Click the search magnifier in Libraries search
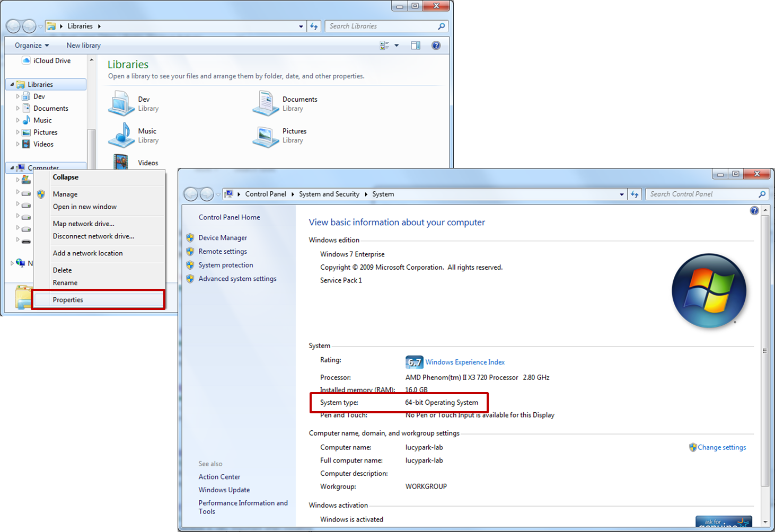 (x=442, y=26)
